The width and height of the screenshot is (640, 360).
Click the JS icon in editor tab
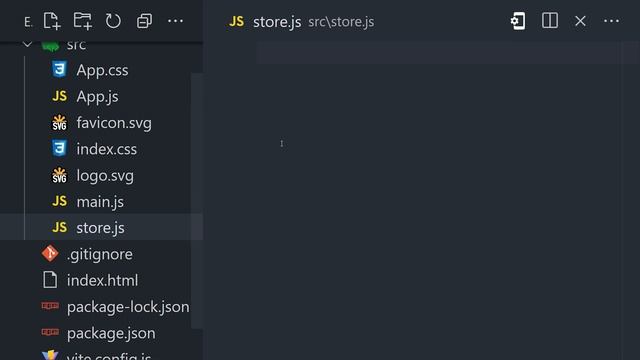tap(236, 21)
